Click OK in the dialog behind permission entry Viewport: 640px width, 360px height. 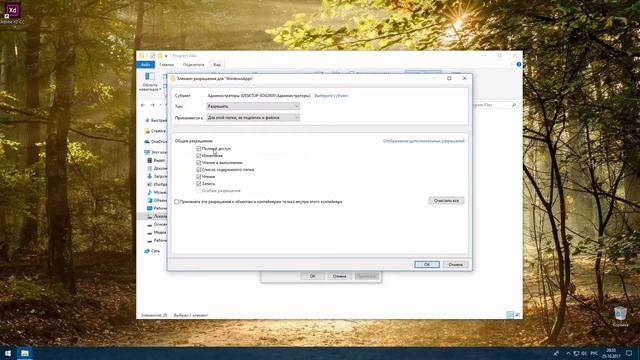tap(312, 276)
